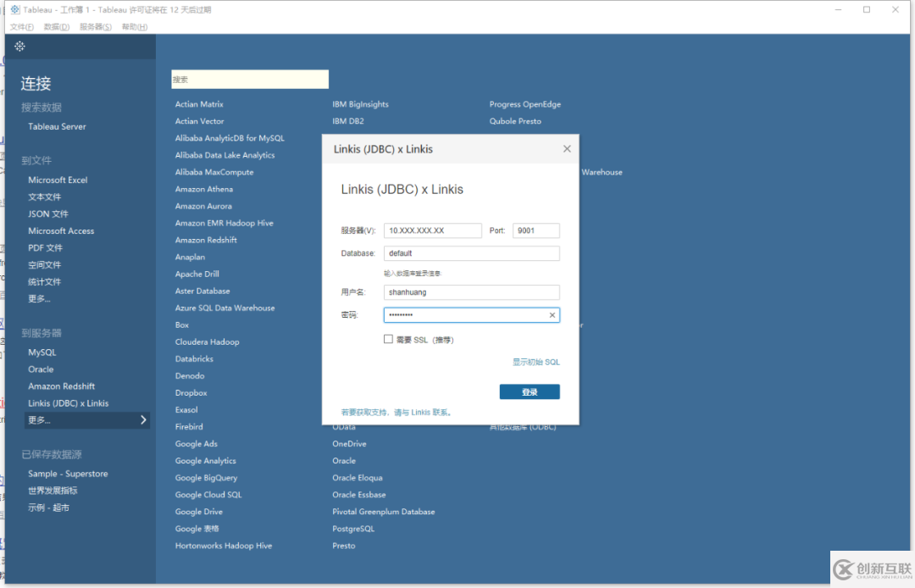915x588 pixels.
Task: Choose Microsoft Access connection
Action: click(61, 231)
